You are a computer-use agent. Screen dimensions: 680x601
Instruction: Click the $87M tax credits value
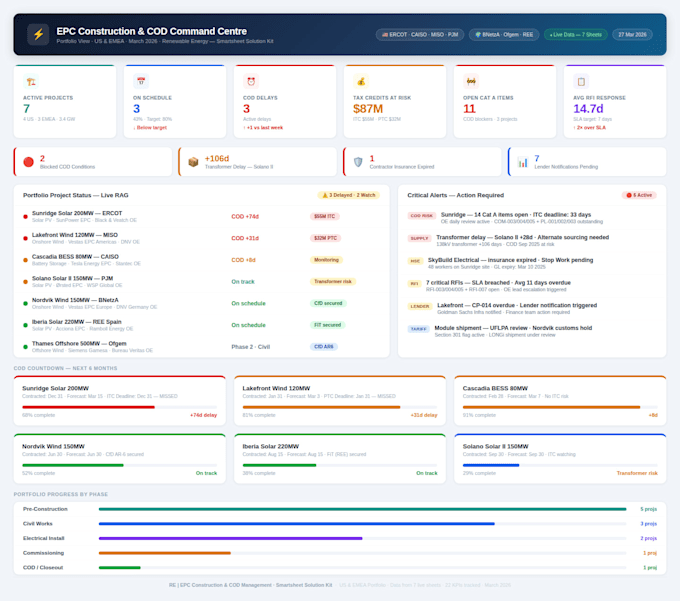(x=368, y=108)
